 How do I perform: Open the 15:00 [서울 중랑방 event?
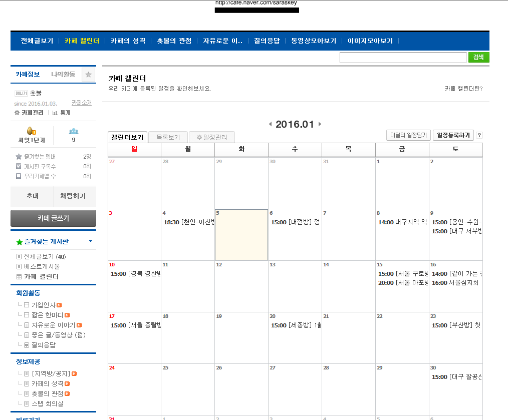click(135, 325)
